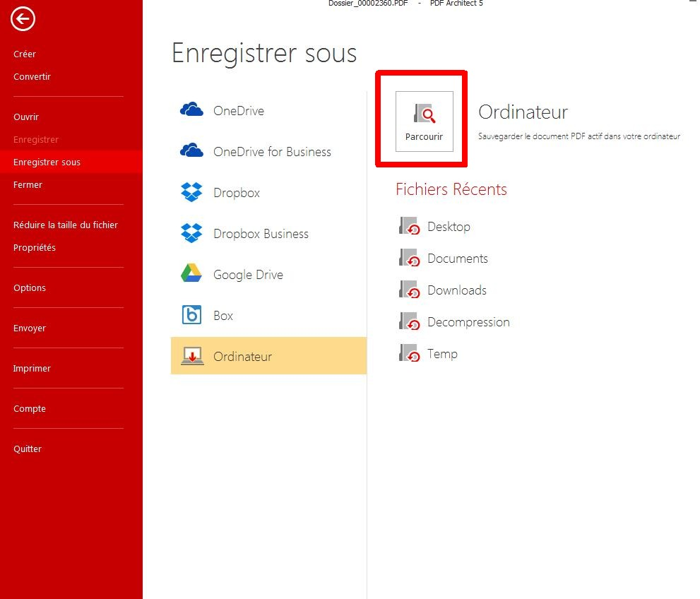Click the Parcourir button label
The height and width of the screenshot is (599, 700).
click(x=424, y=136)
